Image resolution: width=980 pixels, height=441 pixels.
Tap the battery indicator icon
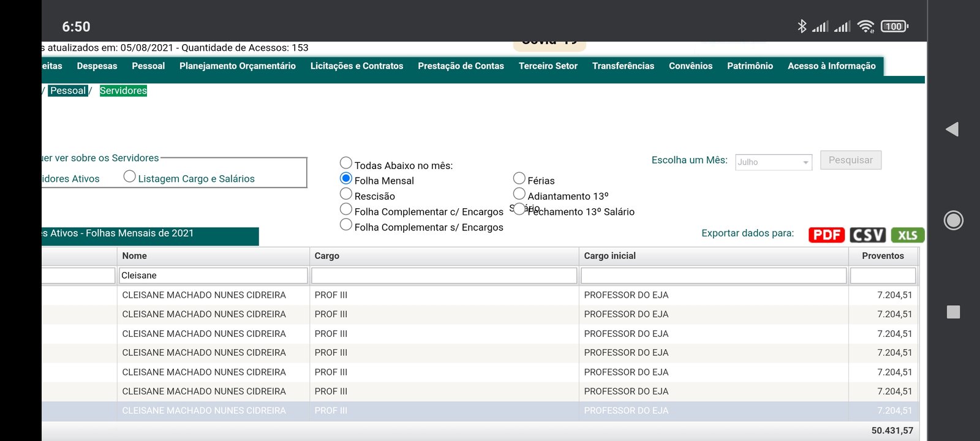click(894, 26)
